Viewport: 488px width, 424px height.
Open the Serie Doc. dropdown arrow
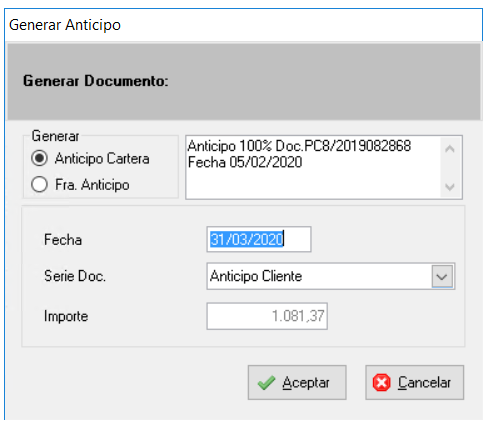442,276
